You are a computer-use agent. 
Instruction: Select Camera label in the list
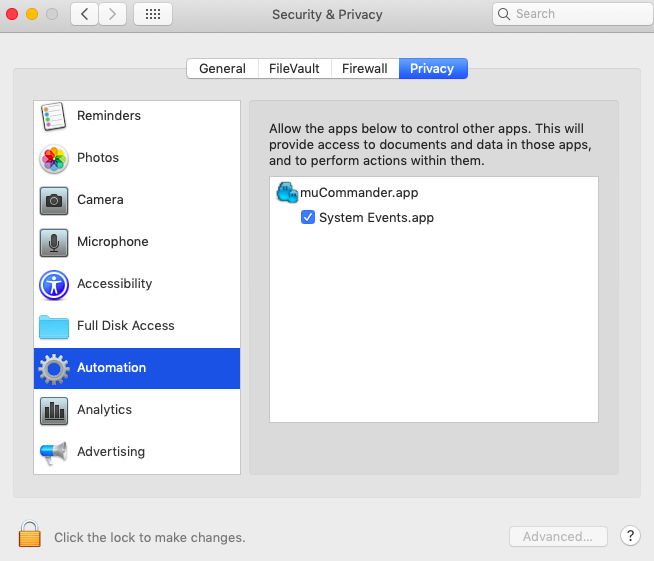101,200
